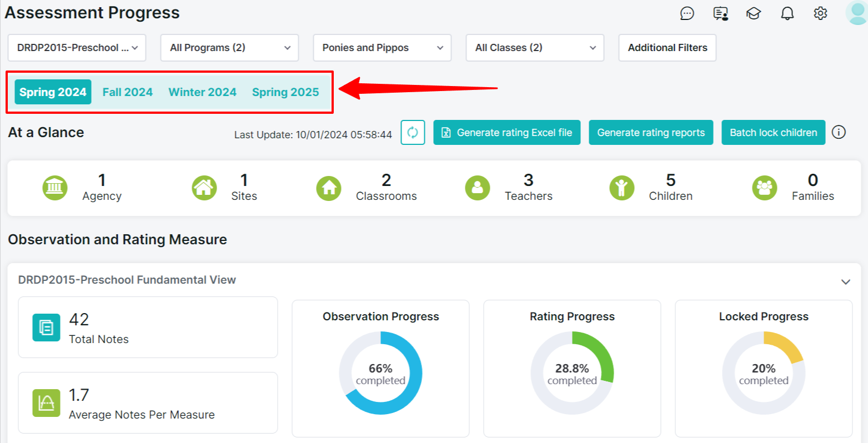The width and height of the screenshot is (868, 443).
Task: Click the Rating Progress donut chart
Action: [573, 373]
